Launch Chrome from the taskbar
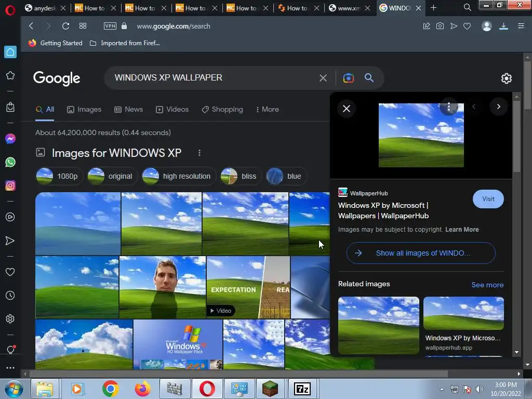Image resolution: width=532 pixels, height=399 pixels. tap(110, 389)
